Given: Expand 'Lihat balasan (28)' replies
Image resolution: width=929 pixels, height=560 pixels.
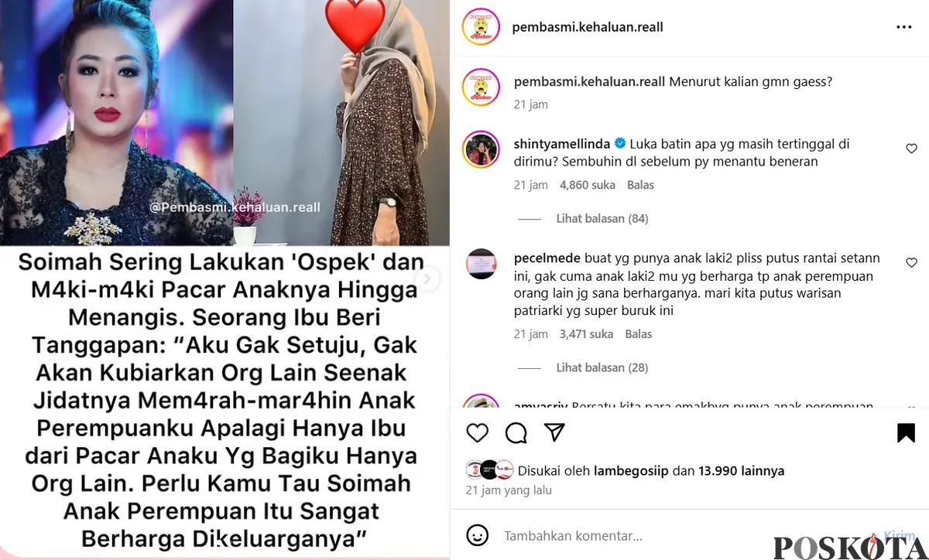Looking at the screenshot, I should point(602,367).
